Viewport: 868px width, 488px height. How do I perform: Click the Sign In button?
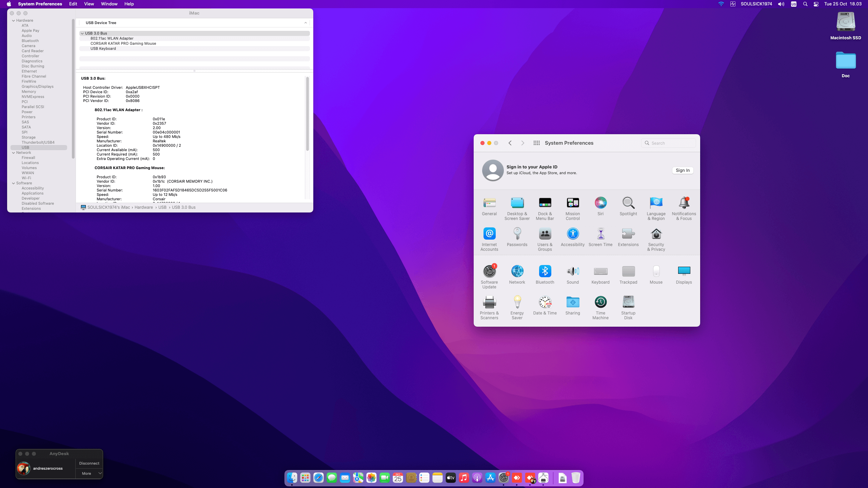(x=683, y=170)
